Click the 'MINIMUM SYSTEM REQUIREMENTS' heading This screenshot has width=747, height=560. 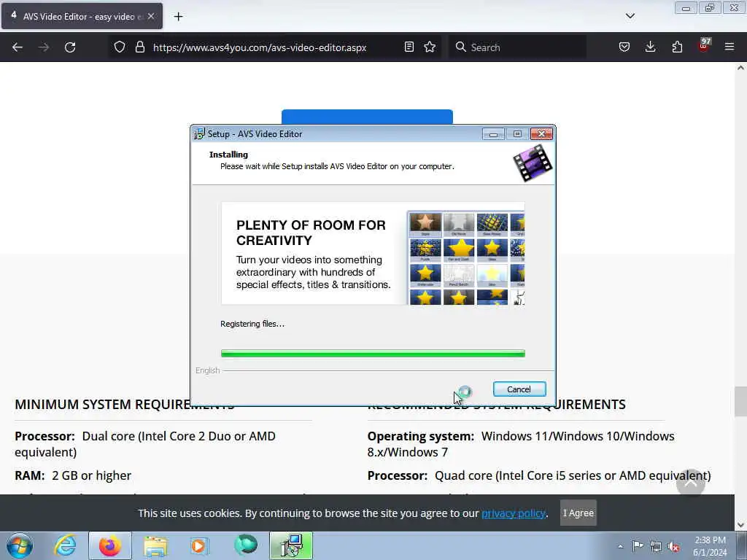pos(124,404)
